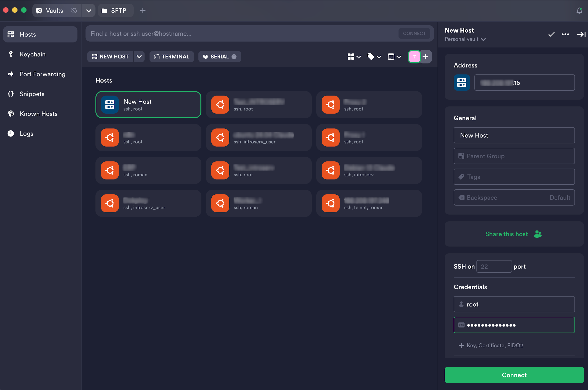The width and height of the screenshot is (588, 390).
Task: Click the checkmark icon to save host
Action: (551, 34)
